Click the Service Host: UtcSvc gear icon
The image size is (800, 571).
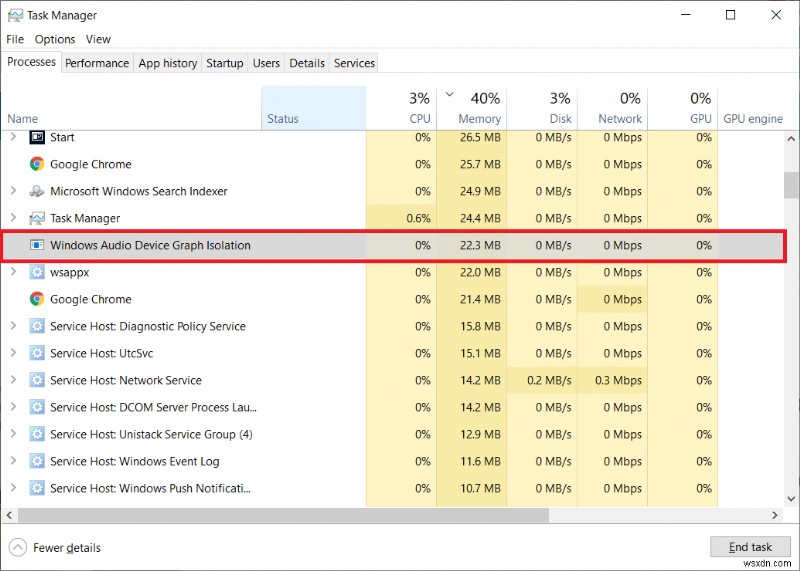[37, 353]
